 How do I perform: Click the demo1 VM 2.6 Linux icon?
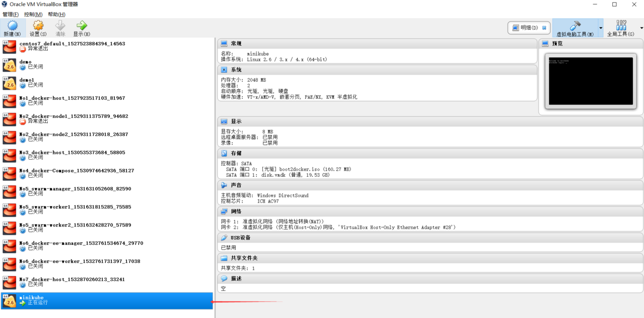pyautogui.click(x=9, y=83)
